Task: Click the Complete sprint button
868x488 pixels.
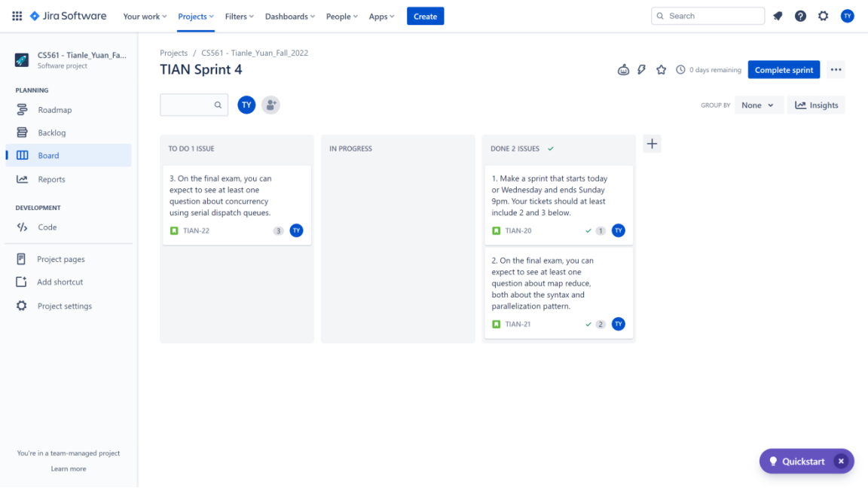Action: pyautogui.click(x=784, y=70)
